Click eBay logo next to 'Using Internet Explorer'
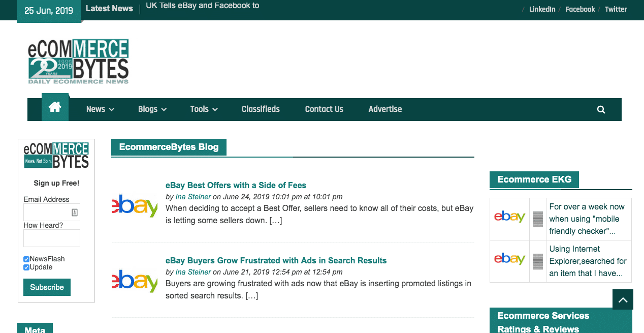This screenshot has width=644, height=333. tap(509, 259)
